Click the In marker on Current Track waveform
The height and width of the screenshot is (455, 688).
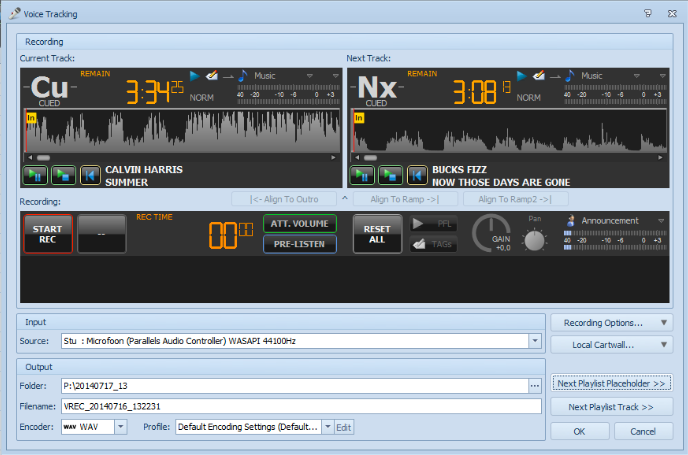pos(31,118)
